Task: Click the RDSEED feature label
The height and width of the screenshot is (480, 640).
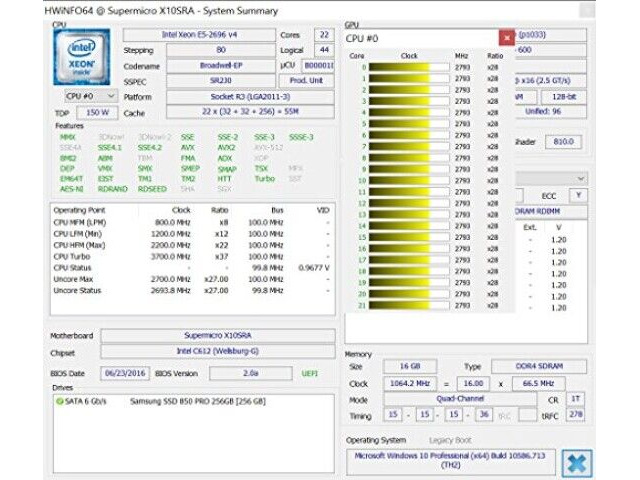Action: pyautogui.click(x=152, y=189)
